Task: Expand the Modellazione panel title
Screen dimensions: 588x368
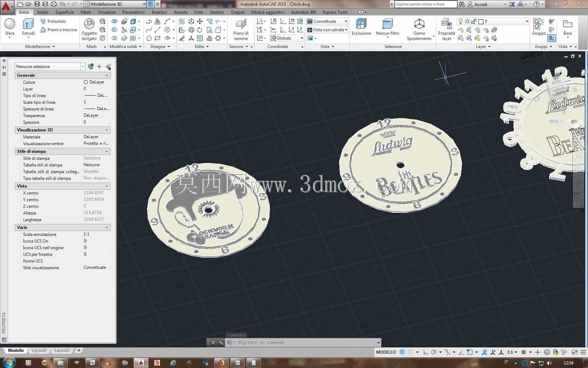Action: coord(40,47)
